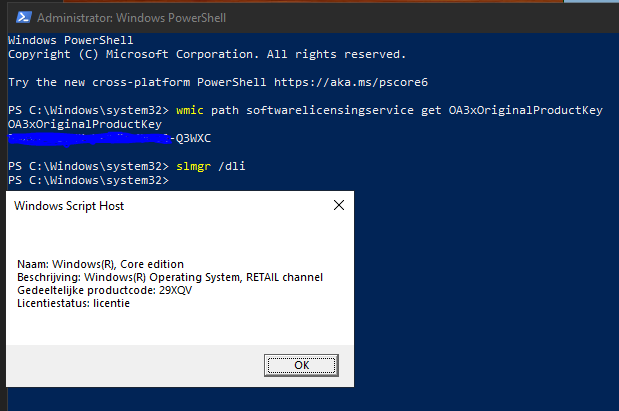Click the 'slmgr' command word

pos(193,166)
